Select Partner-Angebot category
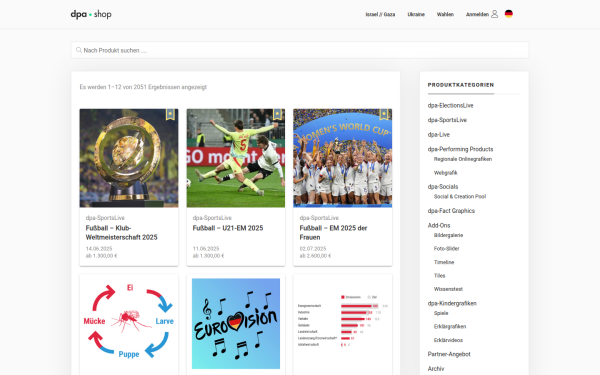This screenshot has width=600, height=375. pos(449,354)
